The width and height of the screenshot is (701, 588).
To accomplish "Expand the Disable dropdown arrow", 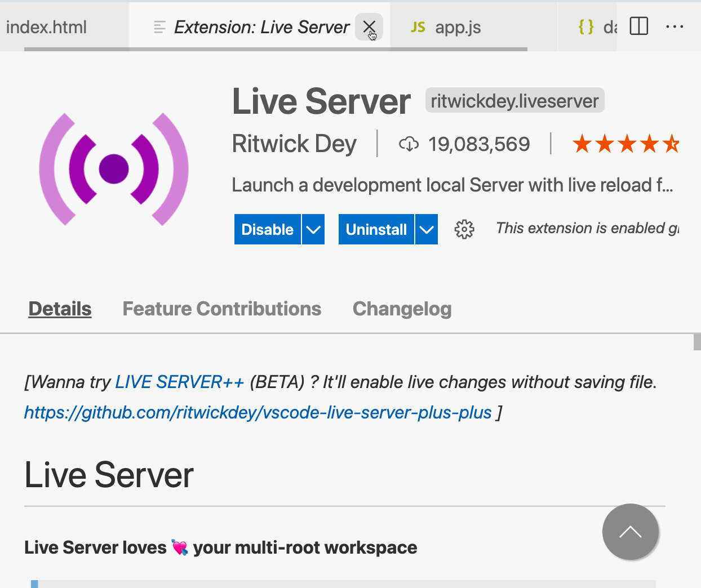I will pyautogui.click(x=313, y=229).
